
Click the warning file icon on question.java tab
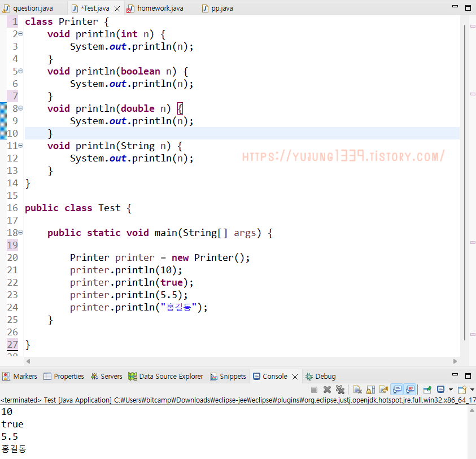click(6, 9)
